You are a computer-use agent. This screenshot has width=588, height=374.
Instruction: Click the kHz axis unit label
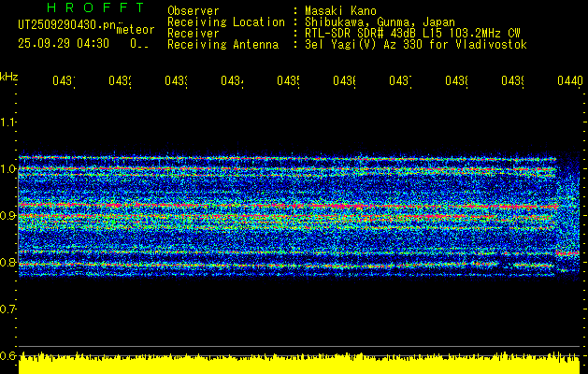pos(8,78)
